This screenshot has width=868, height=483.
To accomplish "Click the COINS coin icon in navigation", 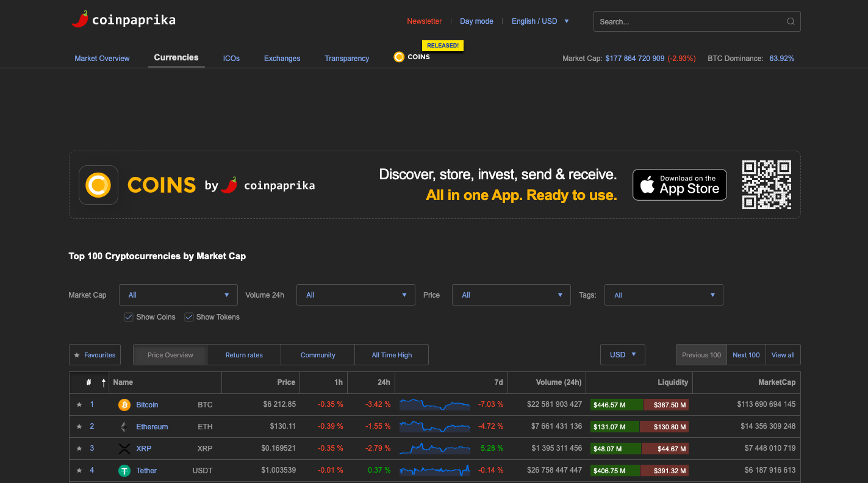I will 399,57.
